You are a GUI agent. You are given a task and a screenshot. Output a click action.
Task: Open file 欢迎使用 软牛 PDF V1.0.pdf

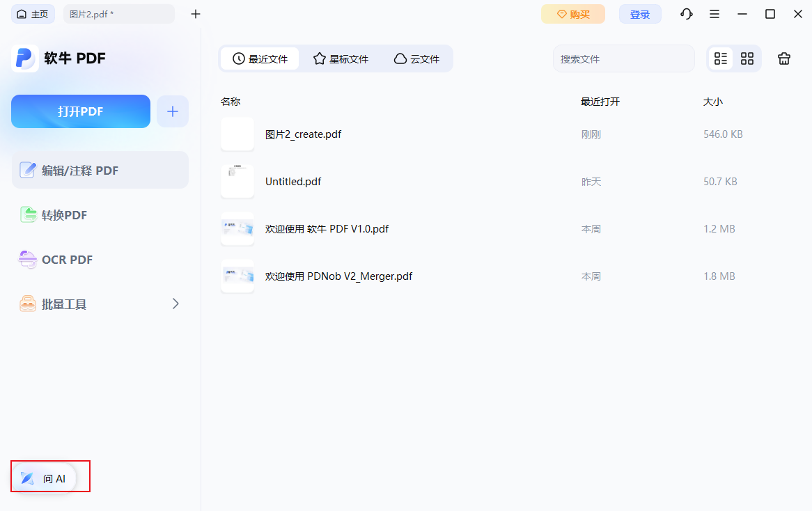[x=327, y=229]
